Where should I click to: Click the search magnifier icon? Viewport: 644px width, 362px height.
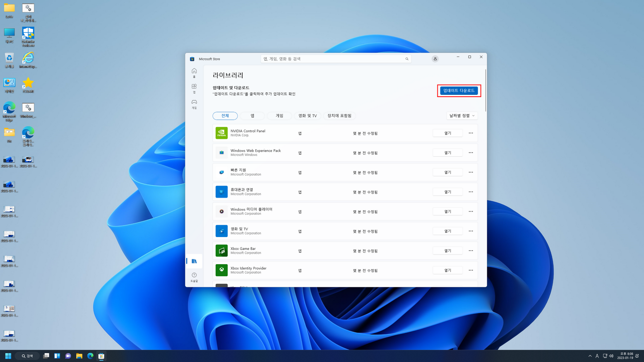[x=407, y=59]
